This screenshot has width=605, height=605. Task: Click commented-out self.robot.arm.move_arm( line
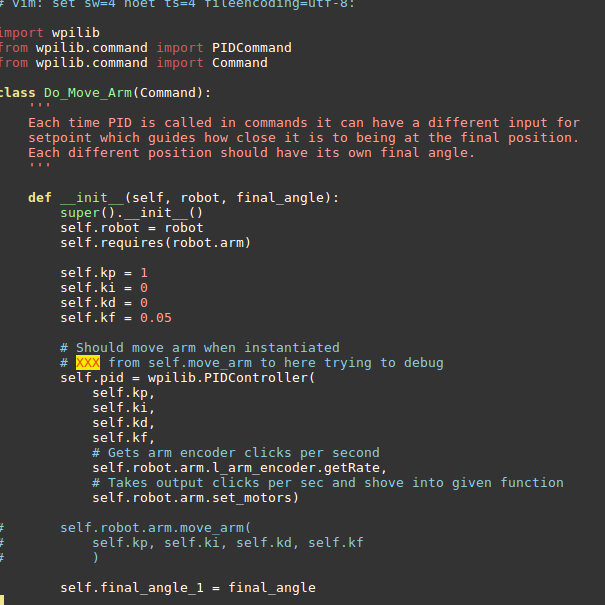coord(155,527)
